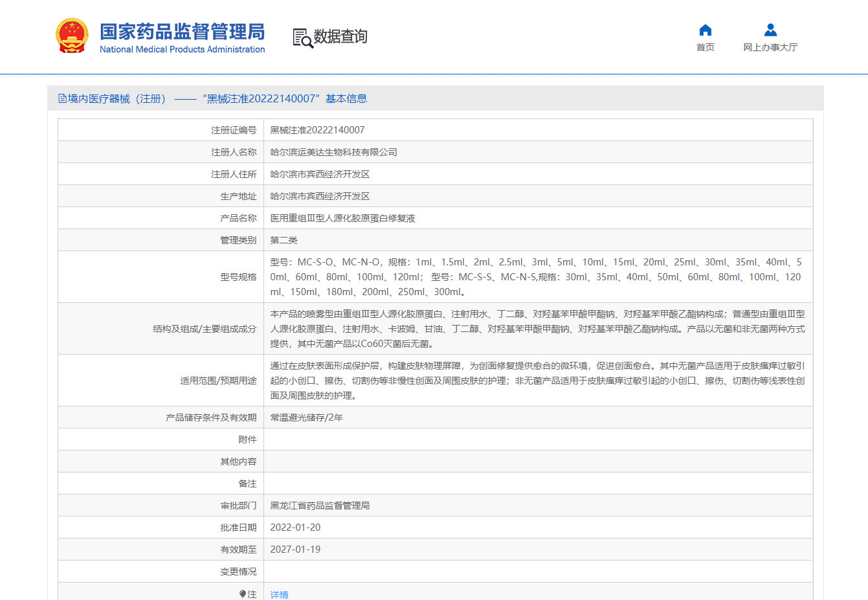Click the 国家药品监督管理局 site title
The width and height of the screenshot is (868, 600).
pyautogui.click(x=183, y=31)
